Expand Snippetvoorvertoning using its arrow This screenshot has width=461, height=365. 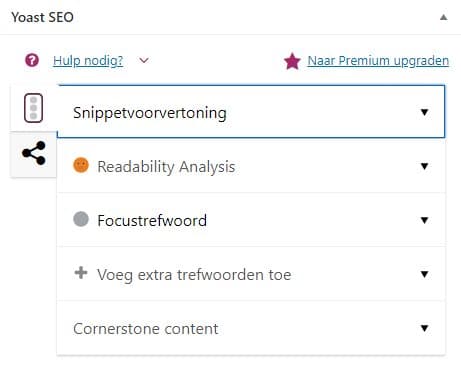[x=424, y=112]
